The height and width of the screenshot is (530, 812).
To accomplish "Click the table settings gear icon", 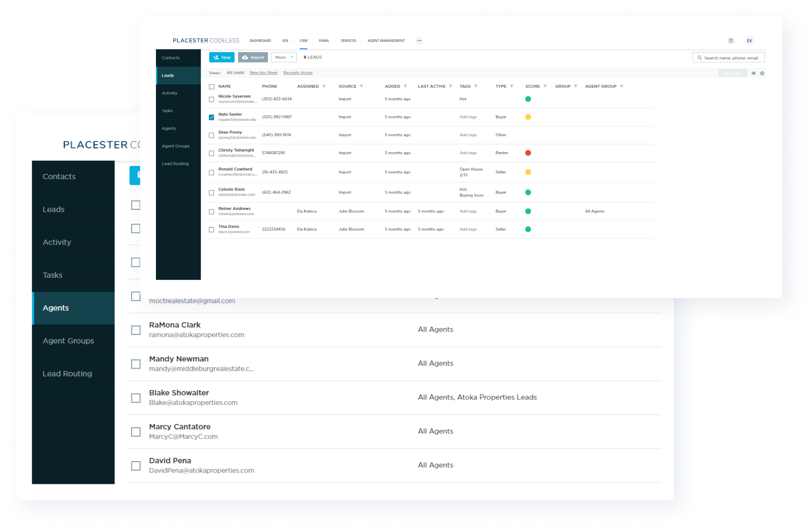I will coord(762,73).
